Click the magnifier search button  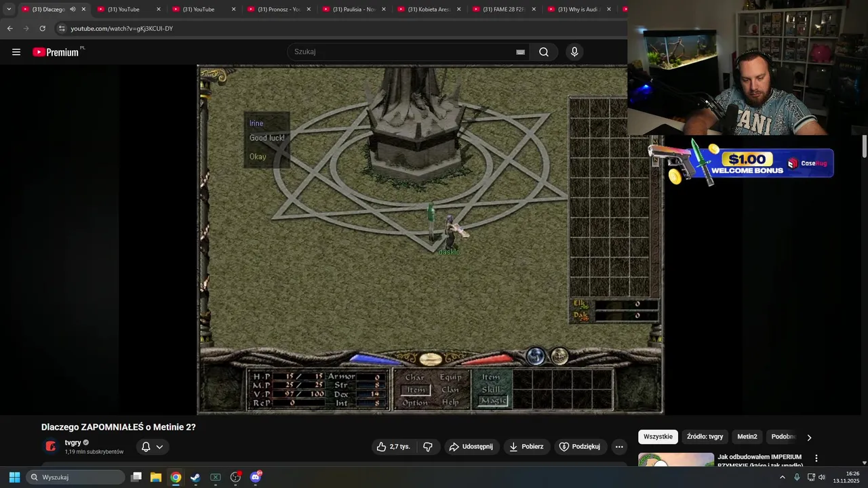tap(544, 52)
